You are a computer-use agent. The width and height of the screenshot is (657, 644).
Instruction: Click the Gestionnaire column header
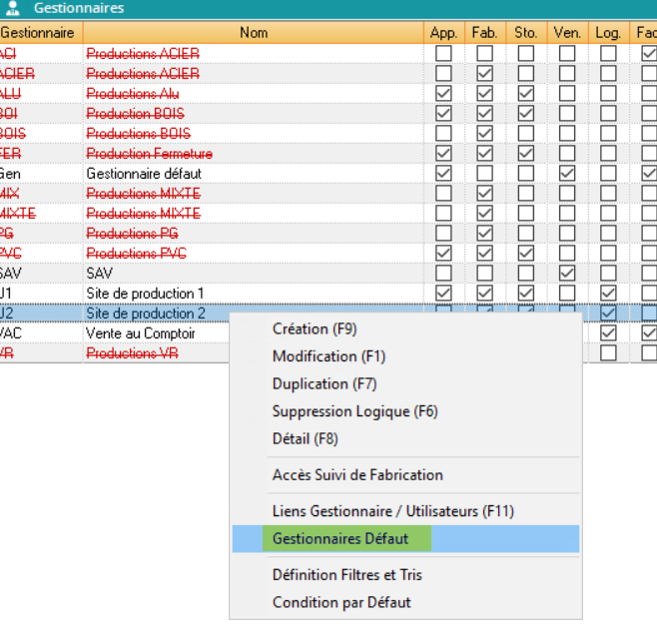click(x=40, y=33)
